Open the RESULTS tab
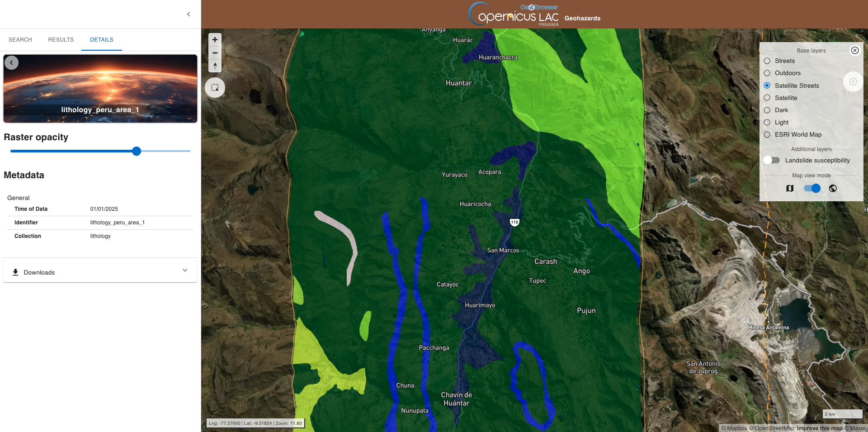Viewport: 868px width, 432px height. pyautogui.click(x=61, y=40)
